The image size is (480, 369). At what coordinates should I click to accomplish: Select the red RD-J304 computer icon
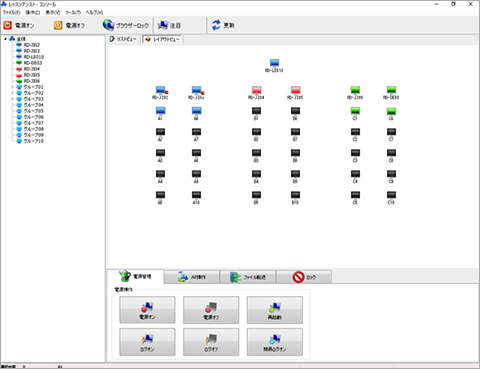pyautogui.click(x=256, y=90)
